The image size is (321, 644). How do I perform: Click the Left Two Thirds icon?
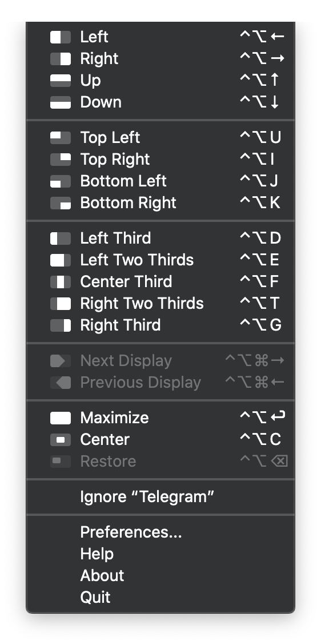click(x=61, y=260)
